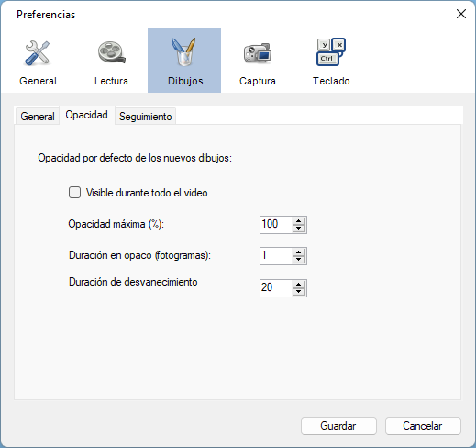Select the Teclado keyboard keys icon
This screenshot has height=448, width=476.
[331, 52]
